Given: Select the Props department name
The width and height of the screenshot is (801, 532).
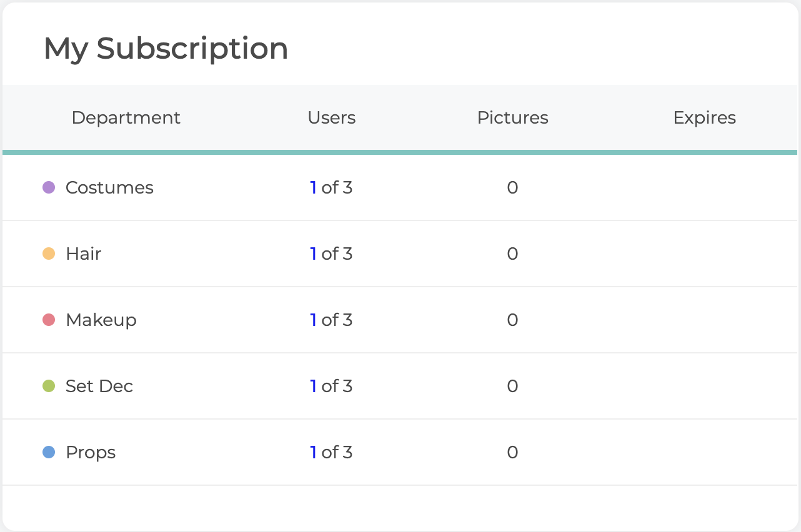Looking at the screenshot, I should coord(91,453).
